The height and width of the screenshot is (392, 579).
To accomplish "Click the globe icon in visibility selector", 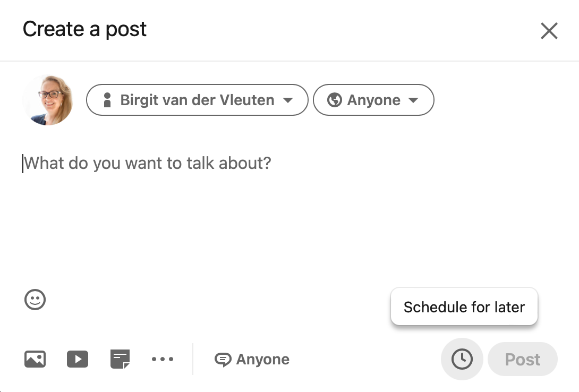I will tap(335, 100).
